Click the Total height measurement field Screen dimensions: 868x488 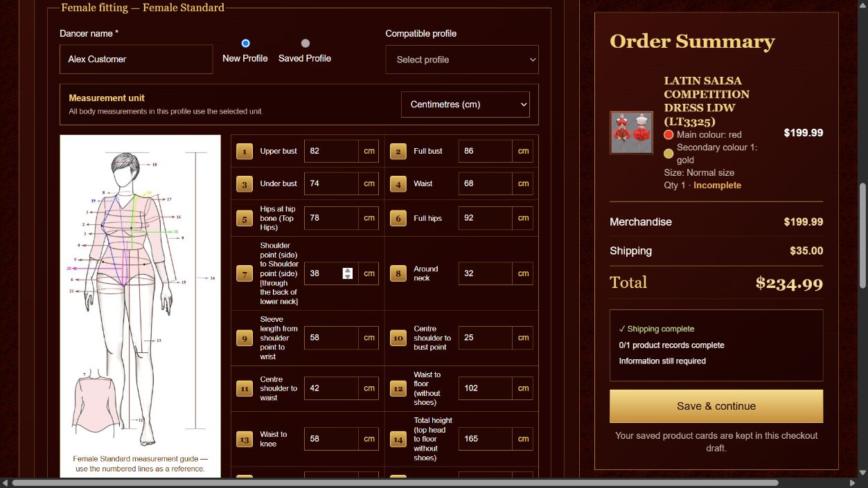pyautogui.click(x=486, y=439)
